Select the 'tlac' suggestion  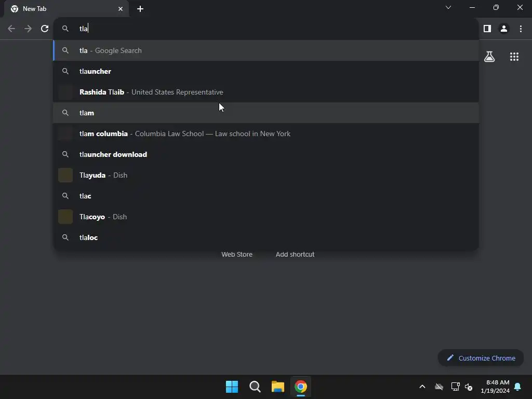tap(265, 196)
